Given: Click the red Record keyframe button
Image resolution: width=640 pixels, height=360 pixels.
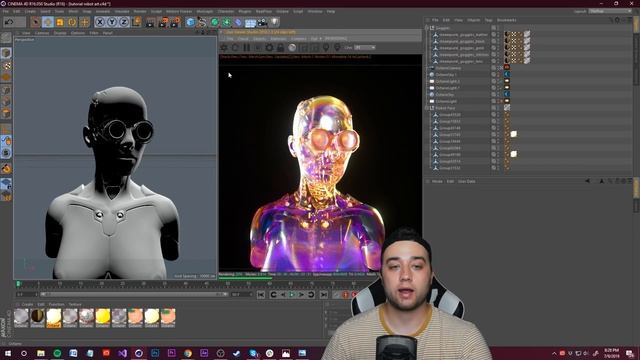Looking at the screenshot, I should coord(345,294).
